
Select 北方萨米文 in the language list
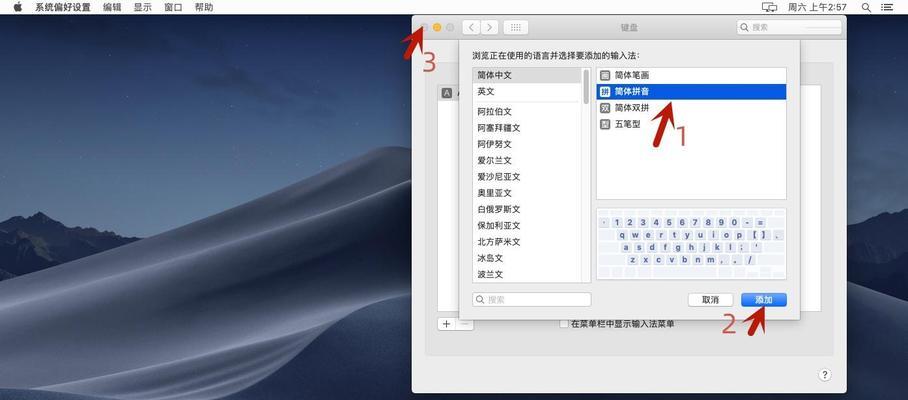click(x=526, y=242)
